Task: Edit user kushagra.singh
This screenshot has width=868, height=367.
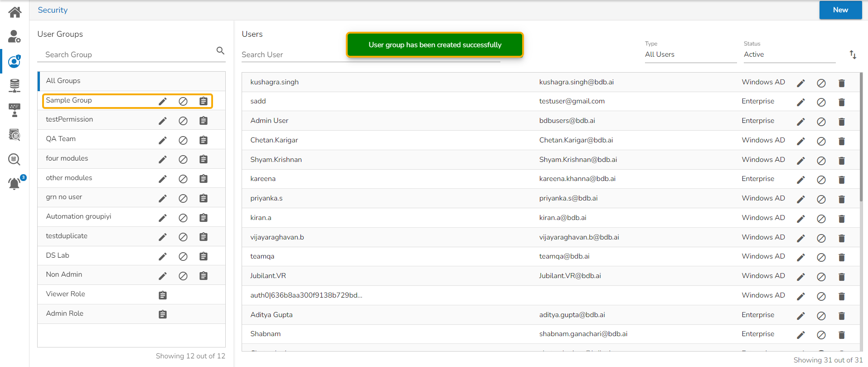Action: pos(801,83)
